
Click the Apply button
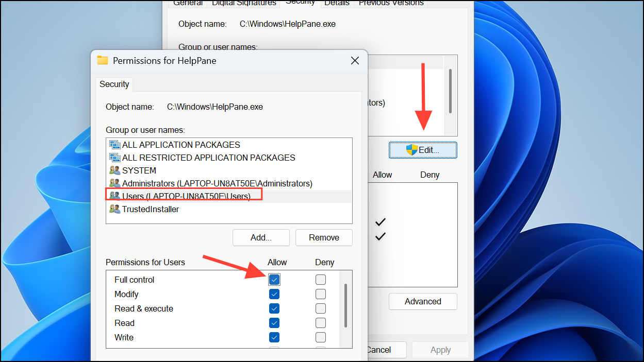pos(440,350)
